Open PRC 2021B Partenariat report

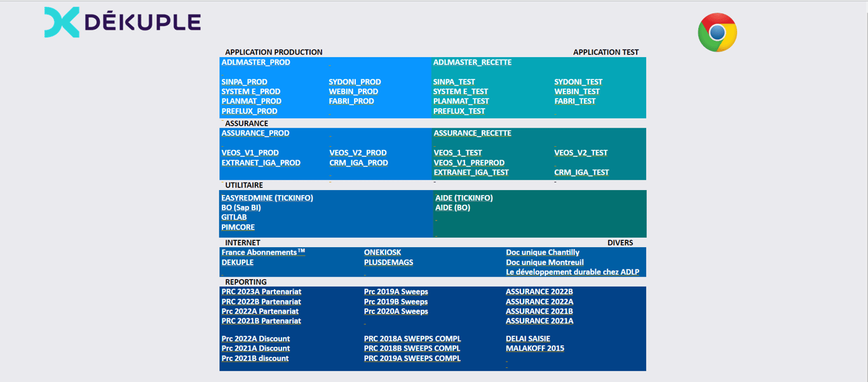click(x=261, y=321)
